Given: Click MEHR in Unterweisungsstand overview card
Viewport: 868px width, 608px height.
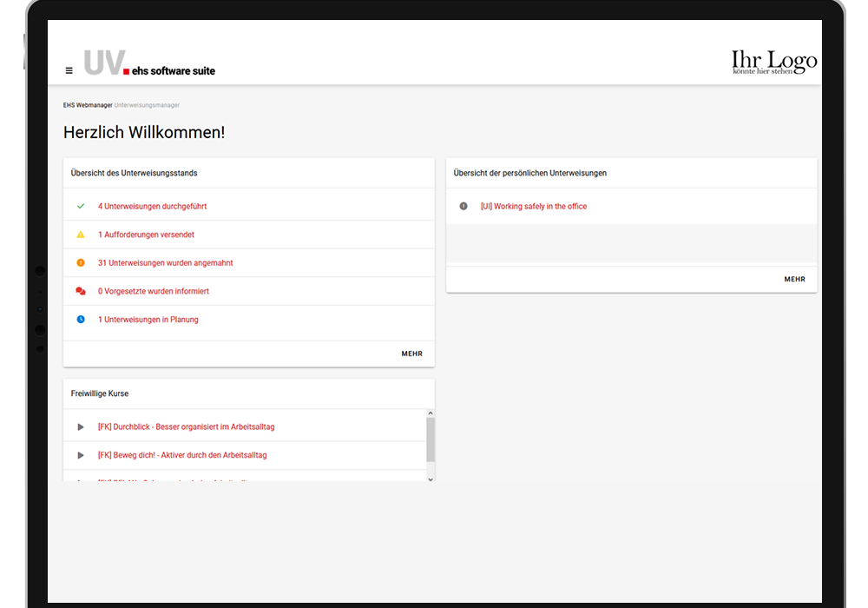Looking at the screenshot, I should (411, 354).
